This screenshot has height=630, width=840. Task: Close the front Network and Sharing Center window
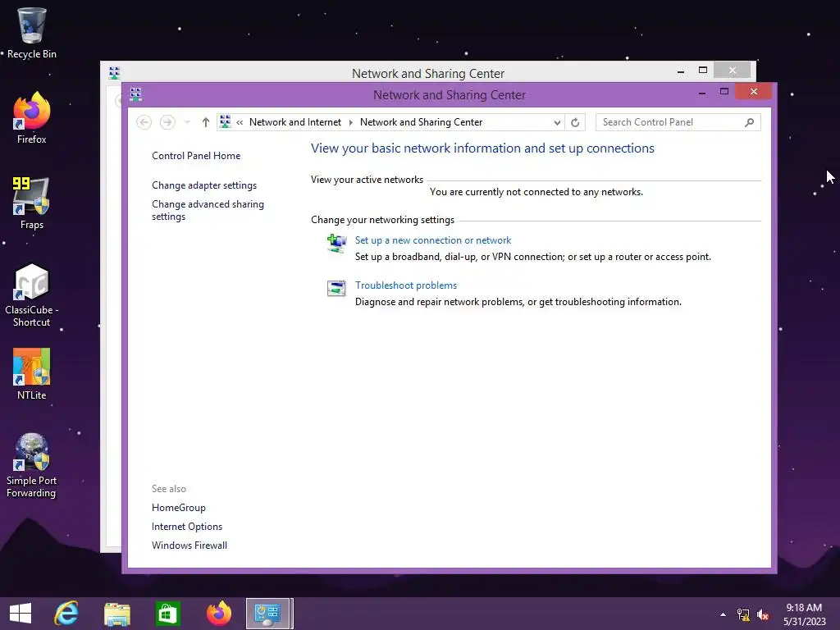[x=753, y=92]
